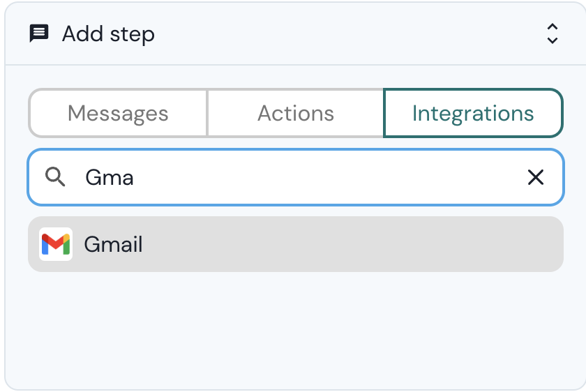Click the typed "Gma" search text
The width and height of the screenshot is (586, 392).
click(110, 177)
